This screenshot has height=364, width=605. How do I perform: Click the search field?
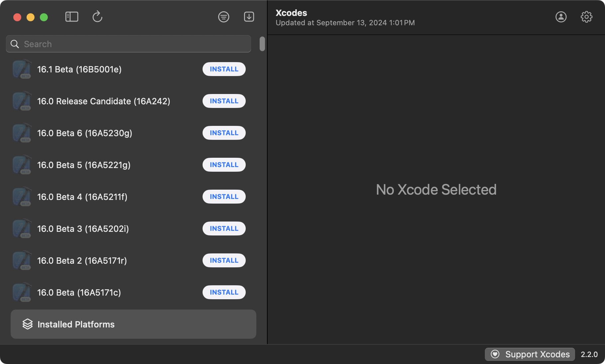click(x=133, y=44)
